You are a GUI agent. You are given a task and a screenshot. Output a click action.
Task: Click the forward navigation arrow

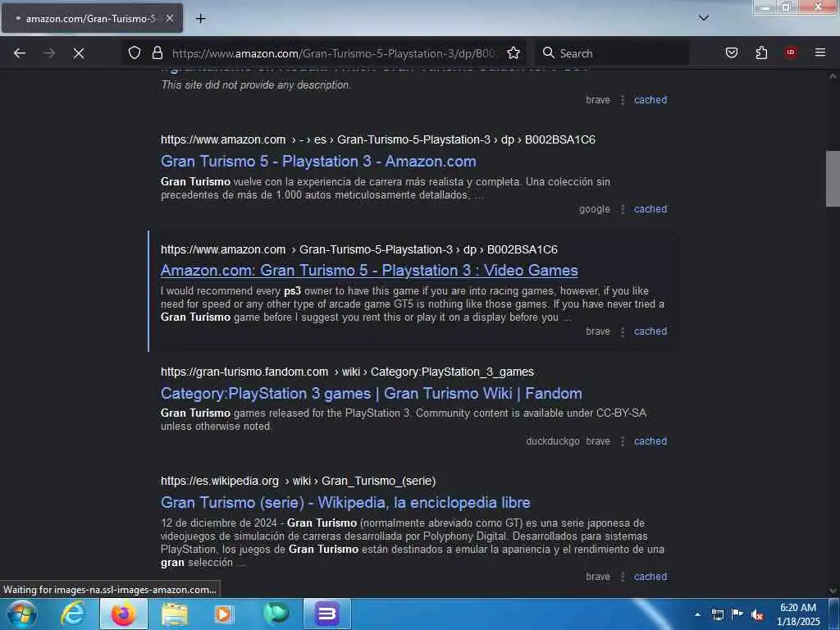point(49,53)
